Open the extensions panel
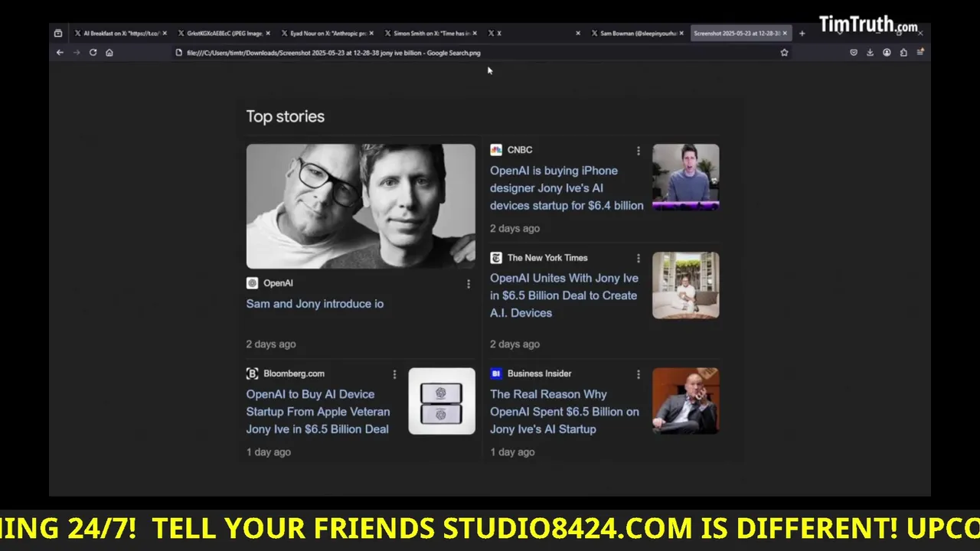Image resolution: width=980 pixels, height=551 pixels. (x=903, y=53)
